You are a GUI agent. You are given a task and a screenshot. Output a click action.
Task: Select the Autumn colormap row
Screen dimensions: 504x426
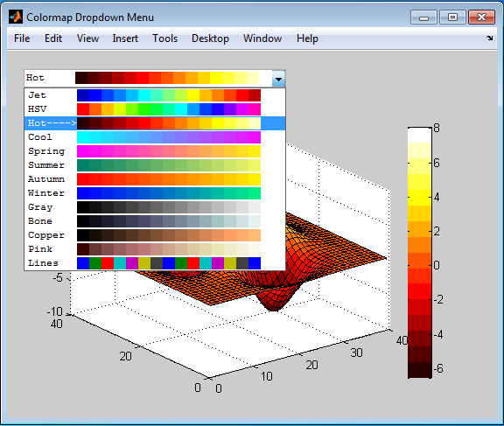[x=155, y=179]
